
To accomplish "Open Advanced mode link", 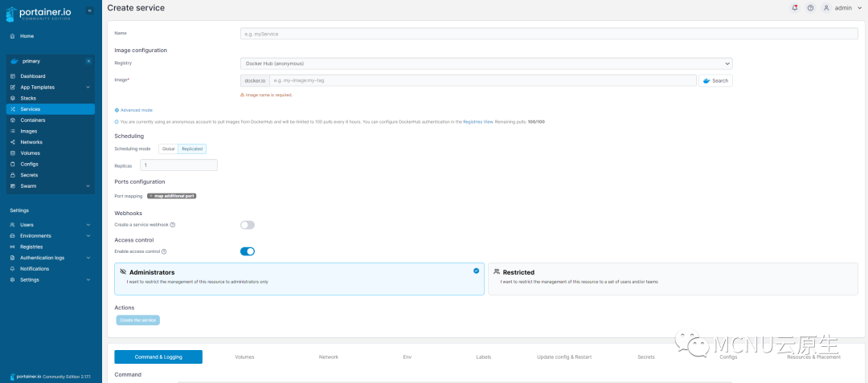I will pyautogui.click(x=133, y=110).
